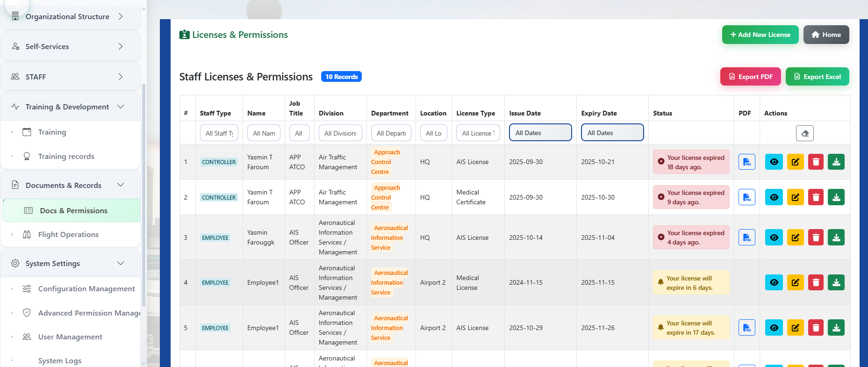Click Add New License button
The width and height of the screenshot is (868, 367).
pos(760,35)
